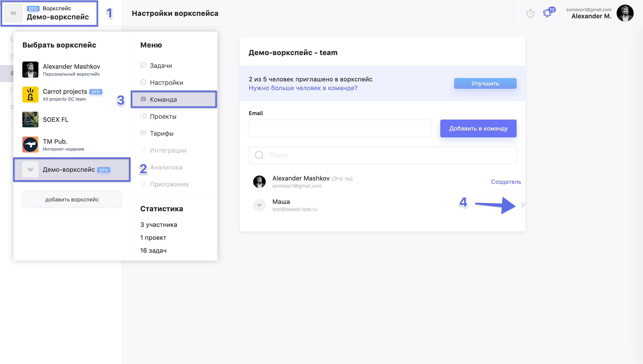This screenshot has height=364, width=643.
Task: Open Задачи menu item
Action: [x=174, y=66]
